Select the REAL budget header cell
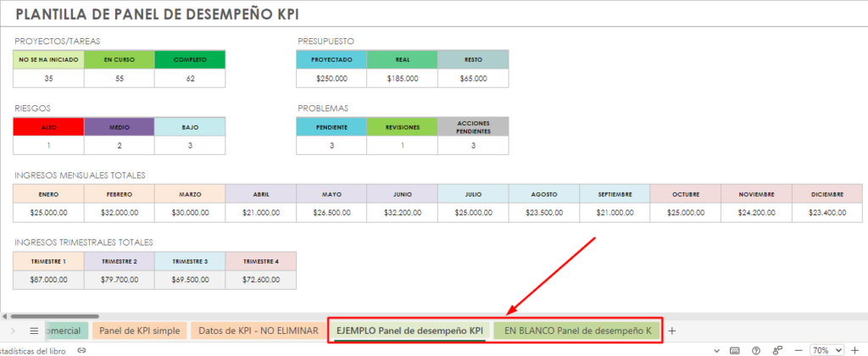The image size is (868, 356). pos(403,60)
